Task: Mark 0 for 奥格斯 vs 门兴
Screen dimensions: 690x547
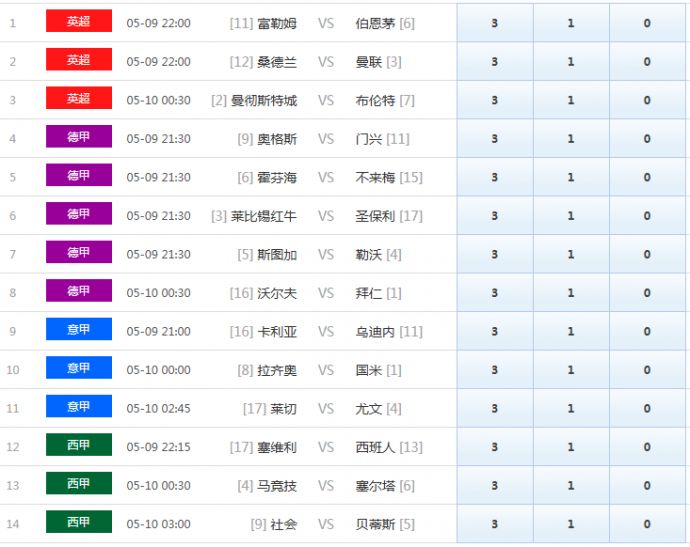Action: [647, 139]
